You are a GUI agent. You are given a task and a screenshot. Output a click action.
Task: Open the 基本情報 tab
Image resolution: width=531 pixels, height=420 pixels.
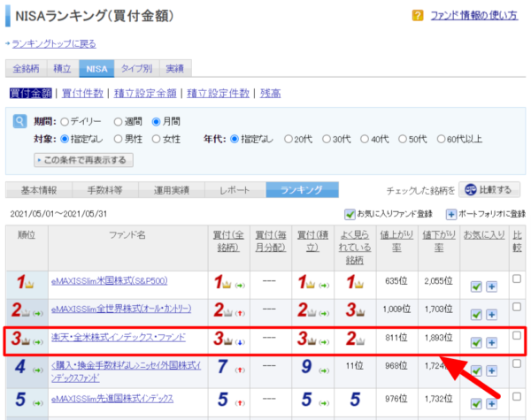point(39,190)
